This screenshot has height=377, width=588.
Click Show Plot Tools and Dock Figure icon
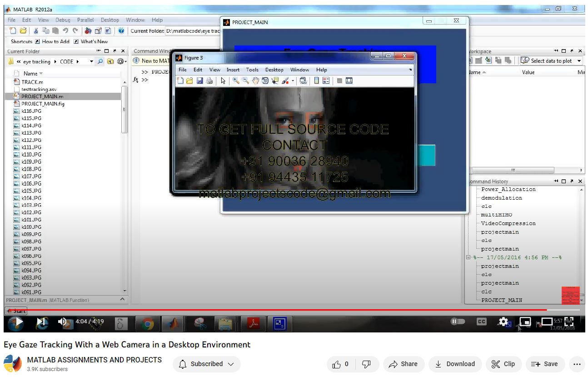[x=349, y=81]
